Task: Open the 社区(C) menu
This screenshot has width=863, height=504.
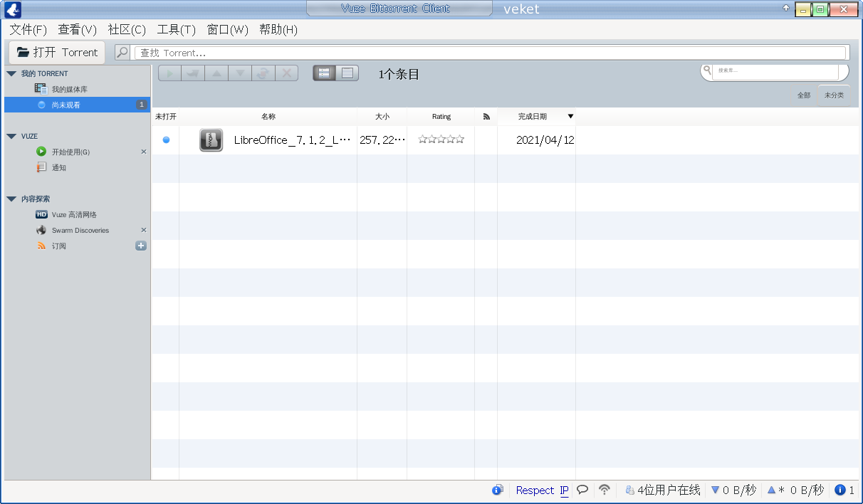Action: [x=127, y=30]
